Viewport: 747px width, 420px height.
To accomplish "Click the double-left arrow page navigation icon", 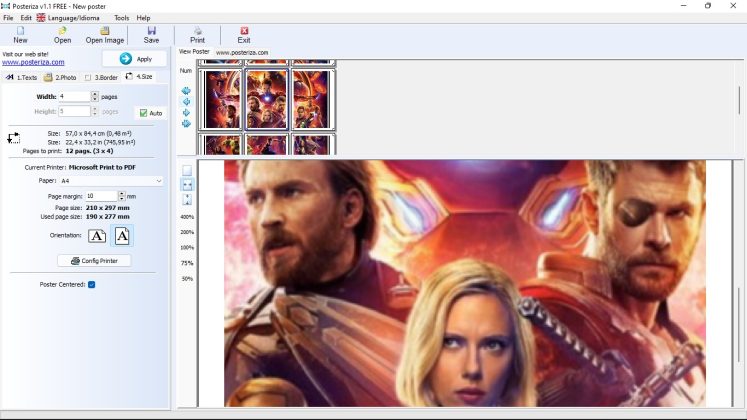I will (x=186, y=90).
